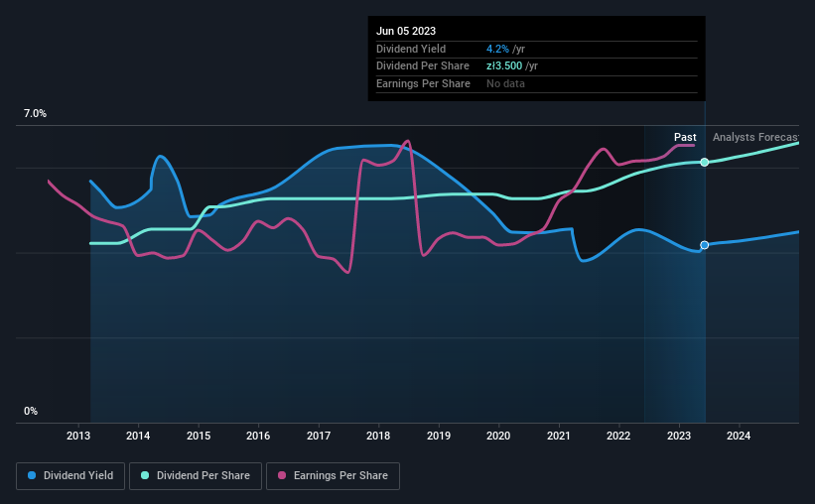The height and width of the screenshot is (504, 815).
Task: Click the Past region label
Action: pos(685,137)
